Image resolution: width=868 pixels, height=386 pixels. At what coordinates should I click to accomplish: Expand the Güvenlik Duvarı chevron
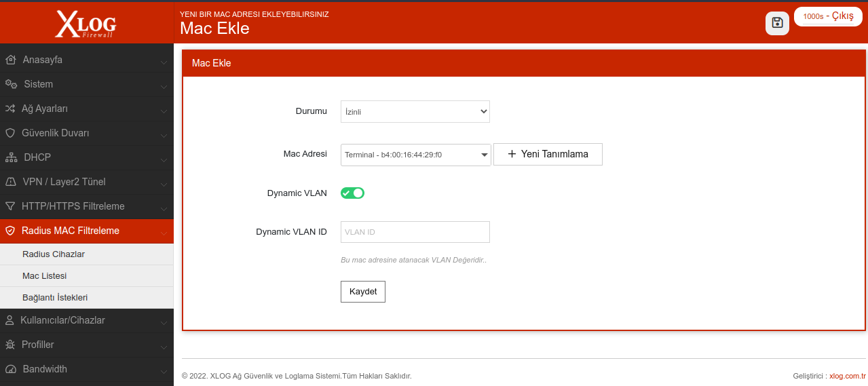tap(164, 135)
